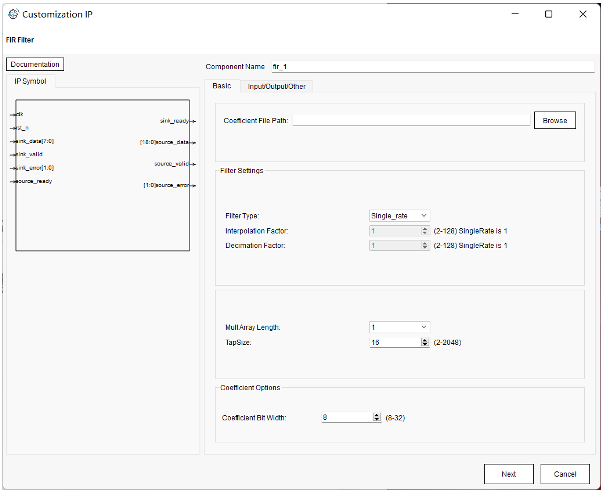Expand the Filter Type dropdown
This screenshot has width=604, height=495.
click(399, 215)
